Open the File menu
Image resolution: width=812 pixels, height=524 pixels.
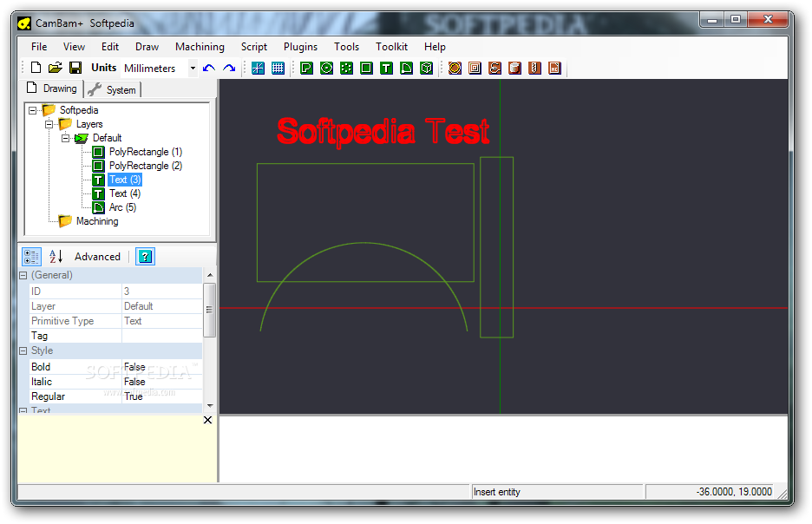[39, 47]
